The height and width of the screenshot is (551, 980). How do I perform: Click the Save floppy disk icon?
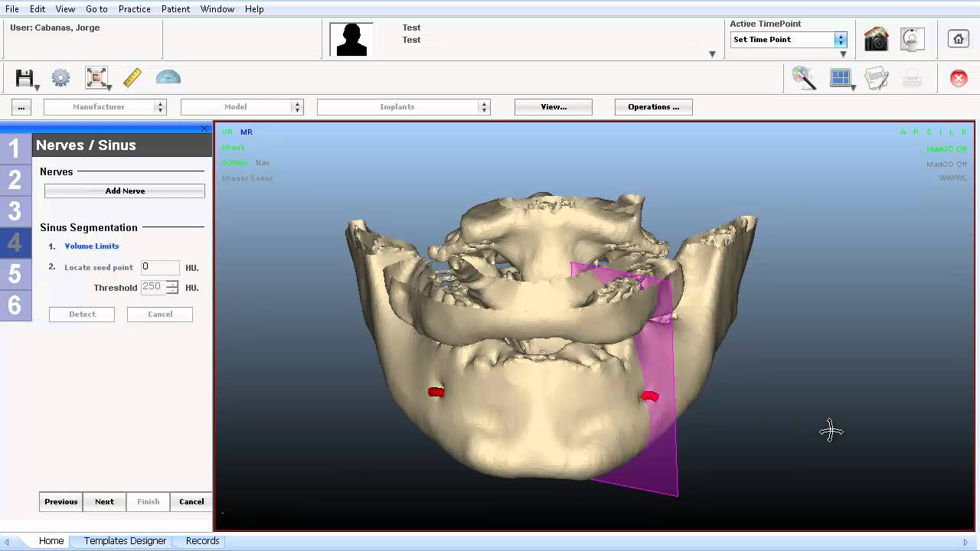point(24,78)
